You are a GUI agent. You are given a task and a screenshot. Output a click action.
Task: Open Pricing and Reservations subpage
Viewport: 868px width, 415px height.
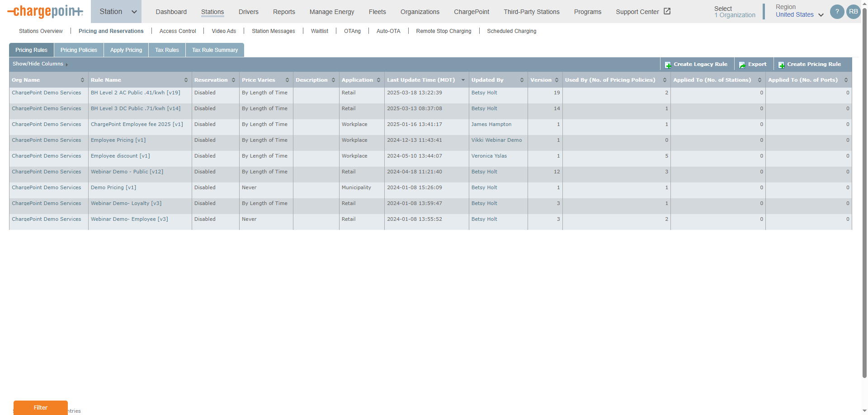point(111,31)
